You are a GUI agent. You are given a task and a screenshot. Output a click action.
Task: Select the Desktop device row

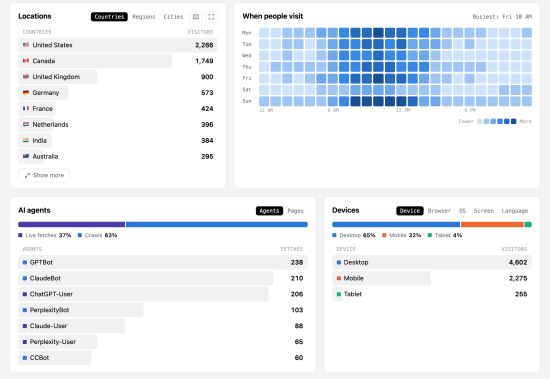[432, 262]
